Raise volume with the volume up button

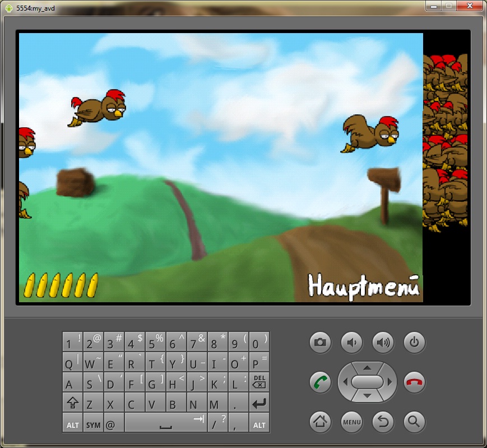[383, 343]
